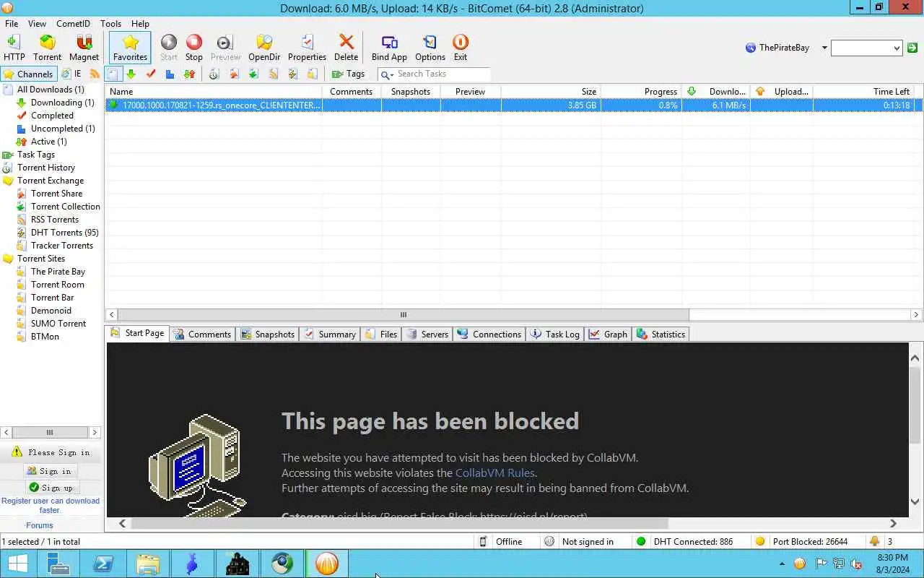Click the Sign up button
Image resolution: width=924 pixels, height=578 pixels.
(51, 488)
